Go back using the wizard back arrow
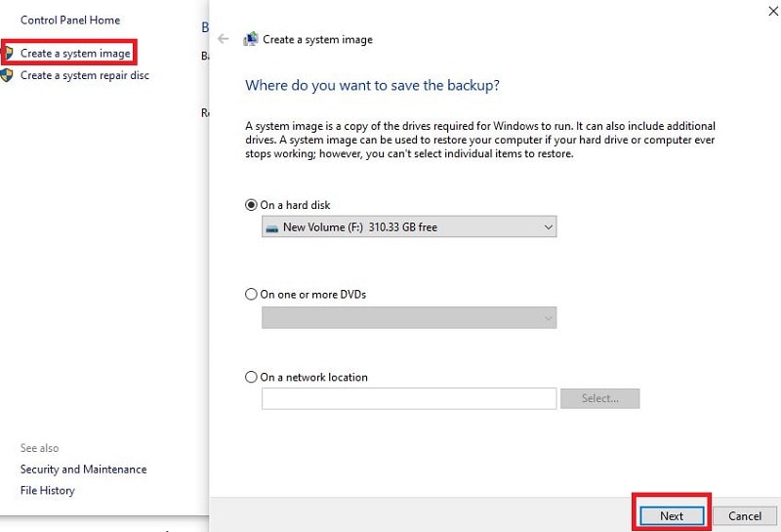 224,39
